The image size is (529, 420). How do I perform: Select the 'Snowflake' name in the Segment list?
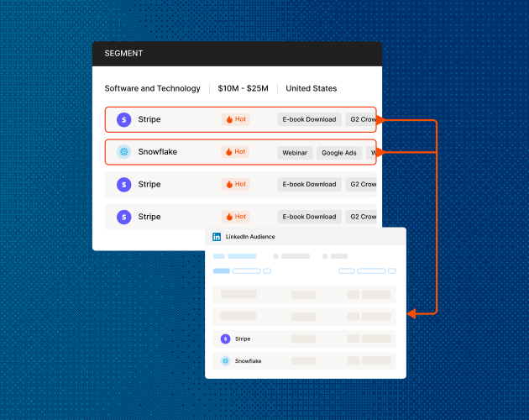tap(158, 152)
